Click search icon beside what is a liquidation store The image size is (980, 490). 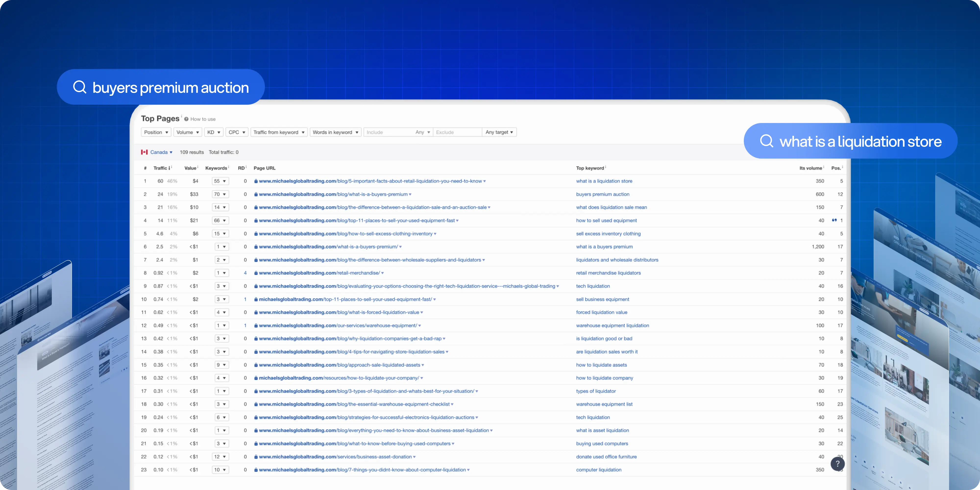click(x=767, y=141)
